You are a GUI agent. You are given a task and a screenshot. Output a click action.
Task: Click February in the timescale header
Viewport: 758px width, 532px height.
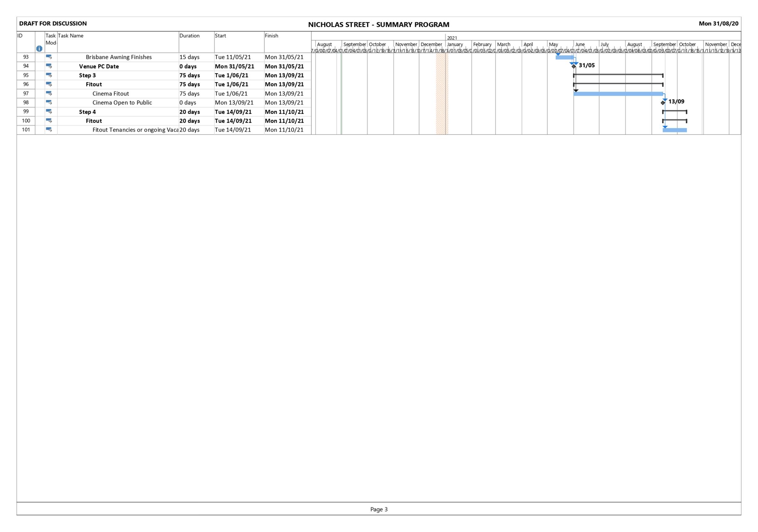pyautogui.click(x=482, y=44)
